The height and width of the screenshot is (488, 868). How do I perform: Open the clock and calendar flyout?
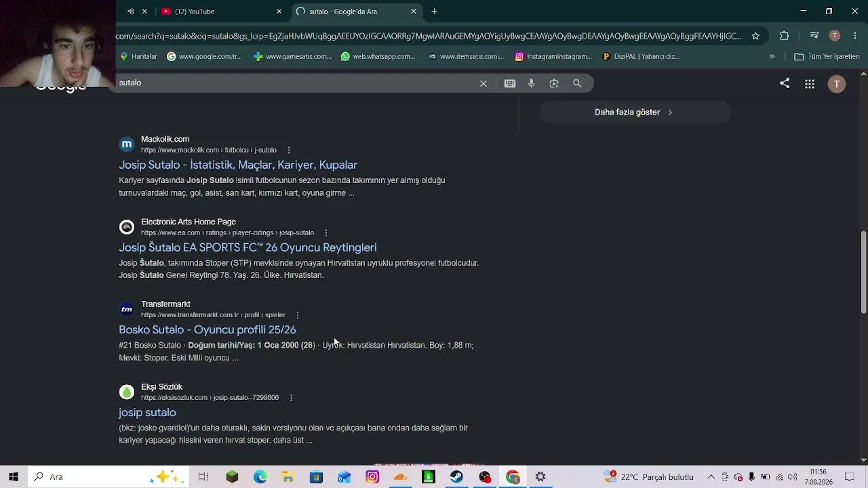818,476
